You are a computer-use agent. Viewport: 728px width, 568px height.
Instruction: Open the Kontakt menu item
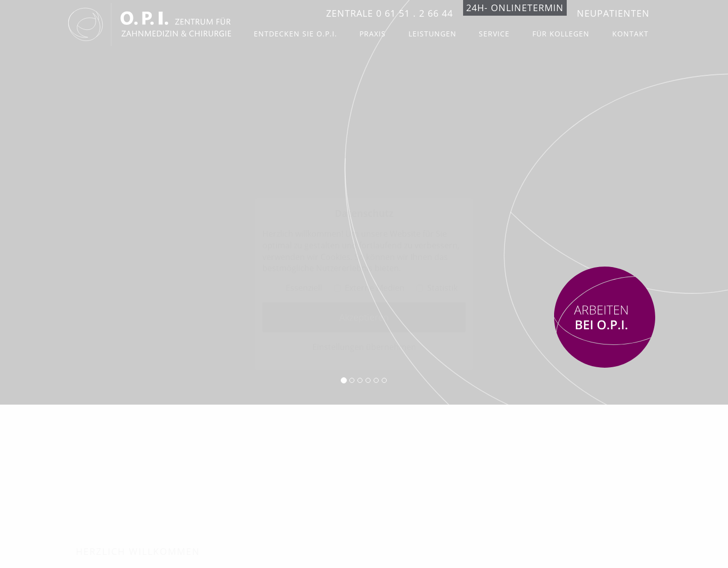tap(630, 34)
